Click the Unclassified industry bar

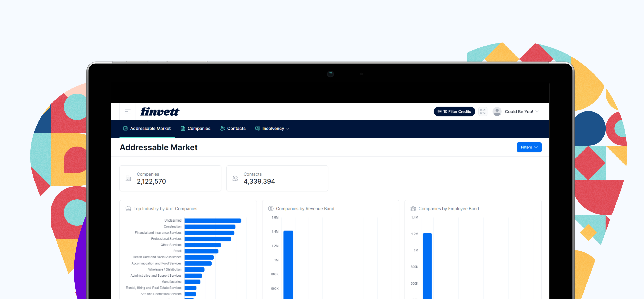(213, 221)
